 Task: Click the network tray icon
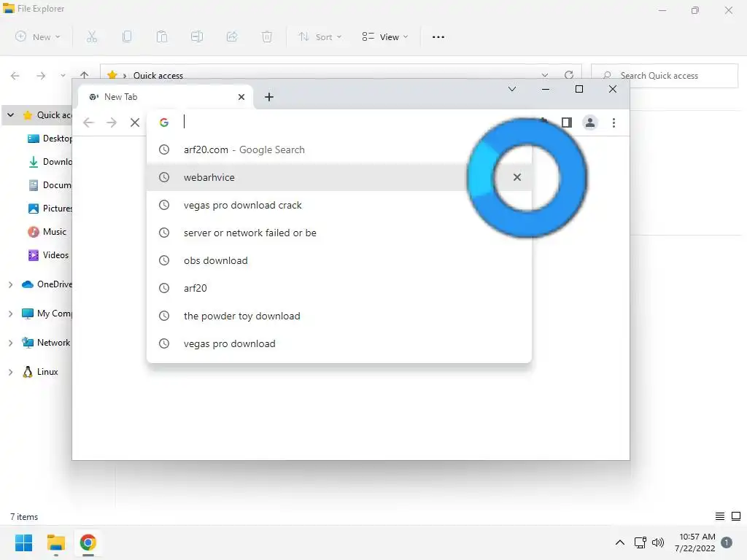click(640, 542)
